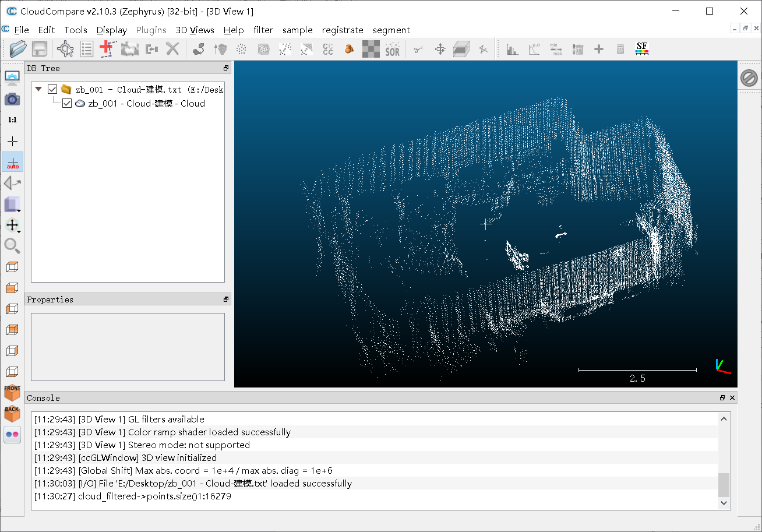
Task: Float the DB Tree panel
Action: tap(226, 68)
